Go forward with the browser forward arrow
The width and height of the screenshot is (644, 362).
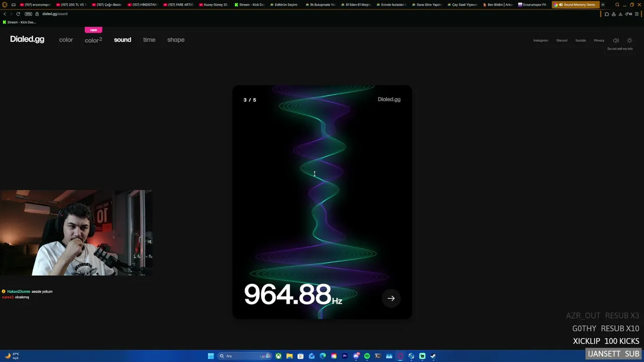coord(11,14)
